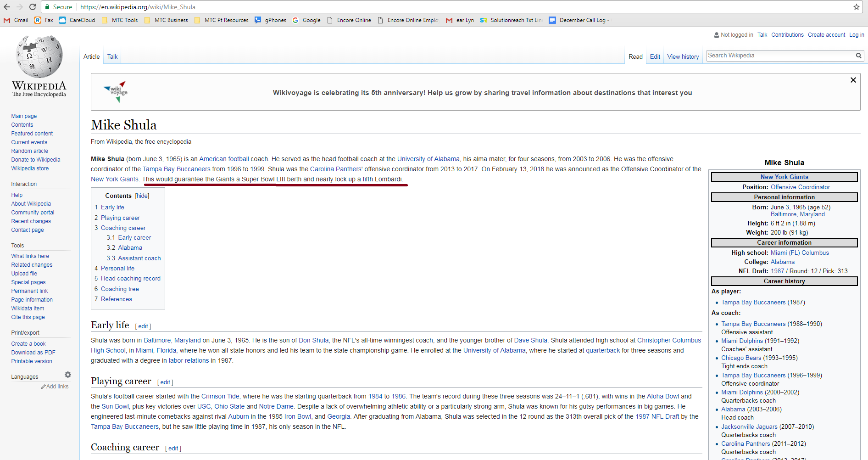Open the gPhones bookmark
The width and height of the screenshot is (868, 460).
point(270,20)
